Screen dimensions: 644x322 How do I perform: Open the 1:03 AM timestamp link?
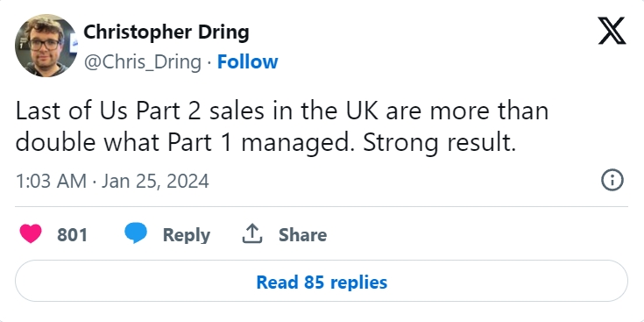pyautogui.click(x=51, y=182)
